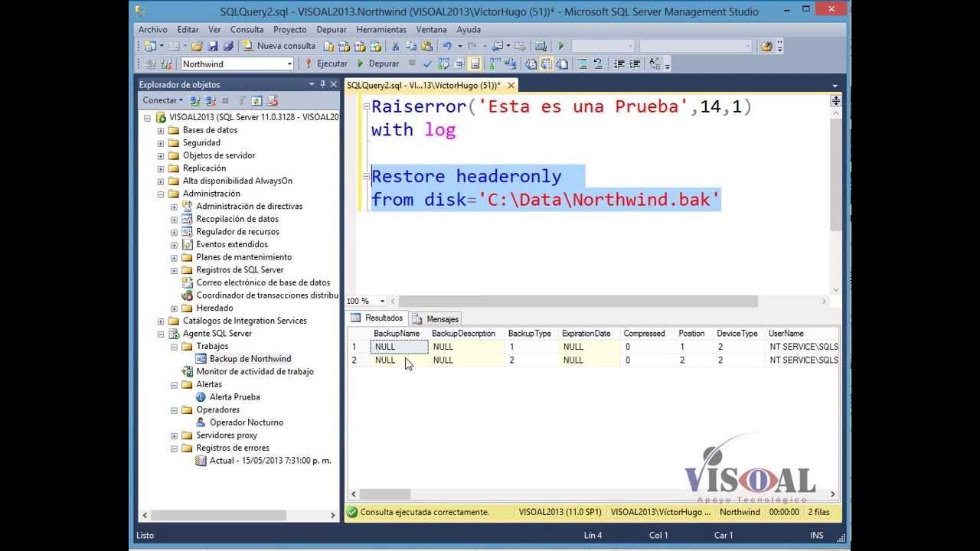The height and width of the screenshot is (551, 980).
Task: Comment out the selected lines icon
Action: click(x=583, y=64)
